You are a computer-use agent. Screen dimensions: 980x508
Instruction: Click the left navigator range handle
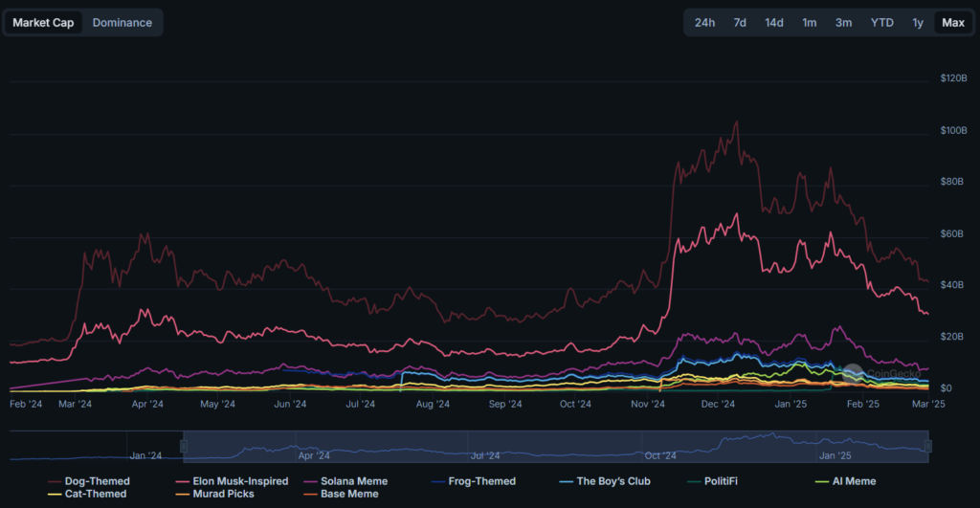pos(183,447)
